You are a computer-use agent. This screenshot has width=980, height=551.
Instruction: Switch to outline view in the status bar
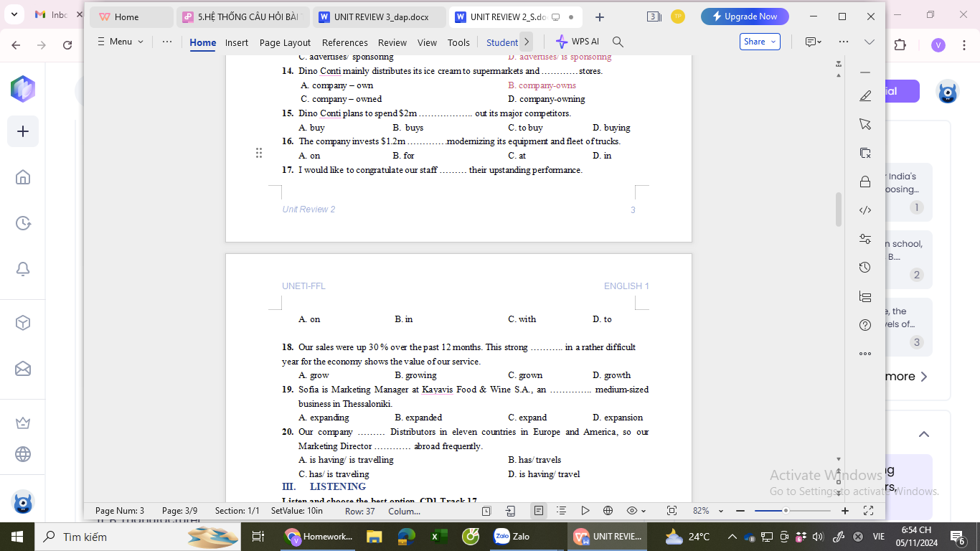pos(561,511)
